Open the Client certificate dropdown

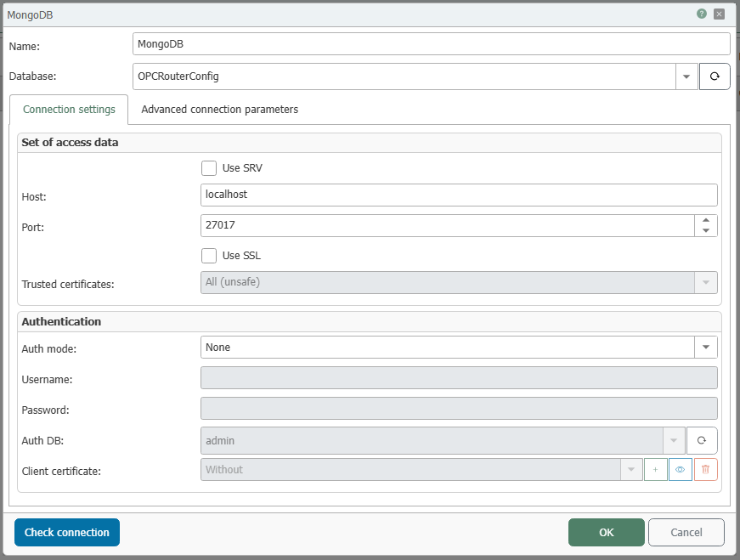click(631, 469)
